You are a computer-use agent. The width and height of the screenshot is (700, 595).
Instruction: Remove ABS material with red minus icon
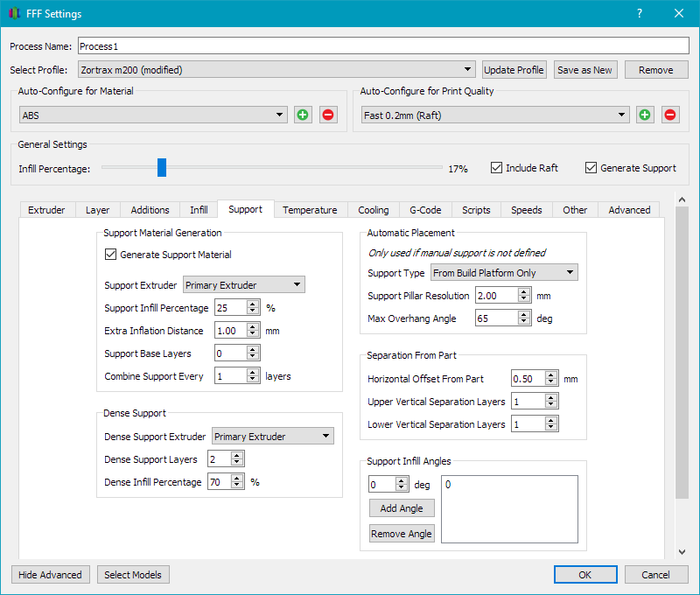click(328, 115)
